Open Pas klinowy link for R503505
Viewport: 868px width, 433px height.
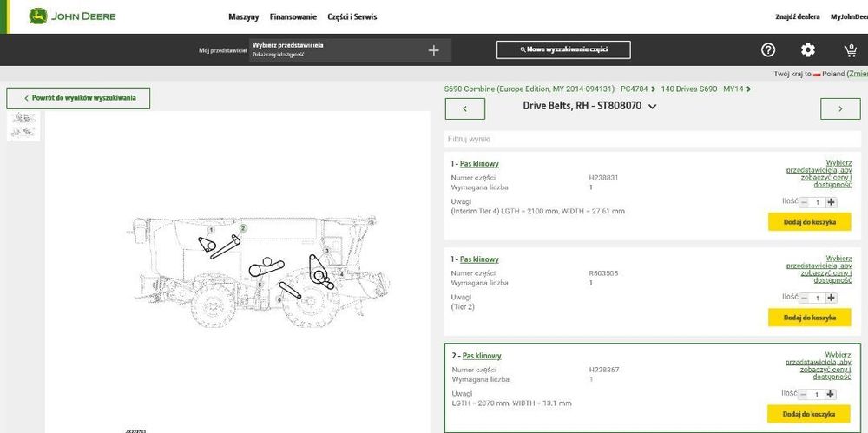click(479, 259)
